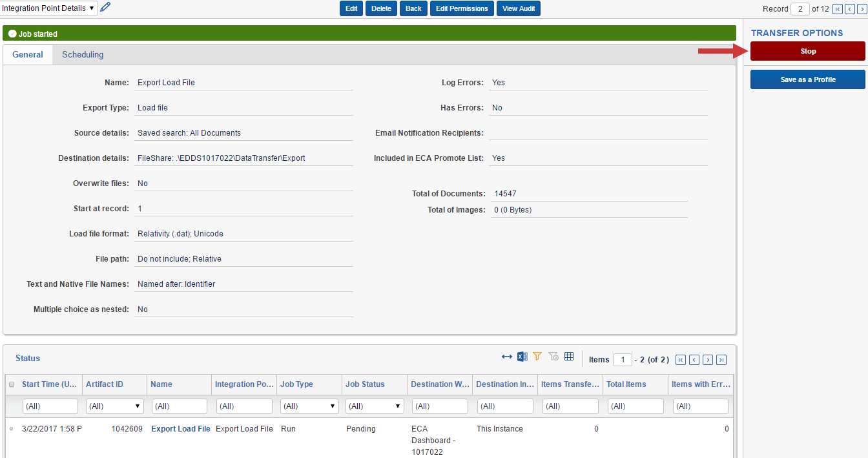Click the Destination Workspace filter field
The image size is (868, 458).
point(440,406)
